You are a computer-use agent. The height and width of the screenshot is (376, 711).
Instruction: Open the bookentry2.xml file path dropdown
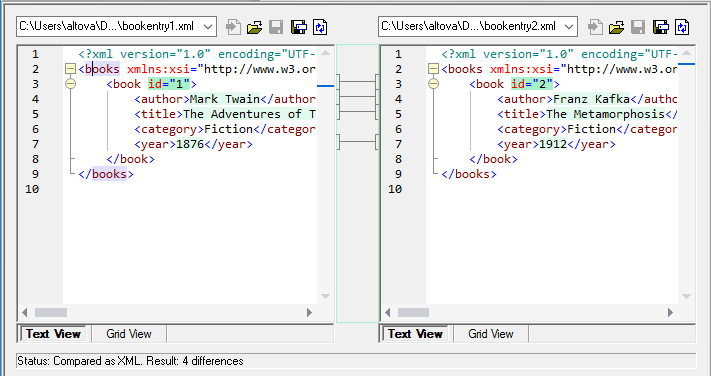(570, 27)
